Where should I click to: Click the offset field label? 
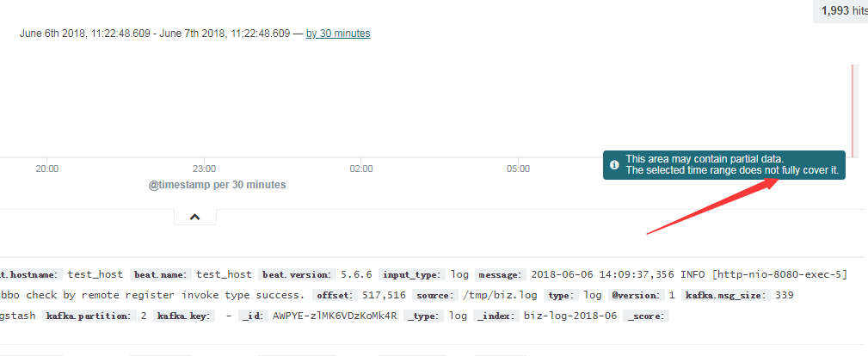(335, 295)
